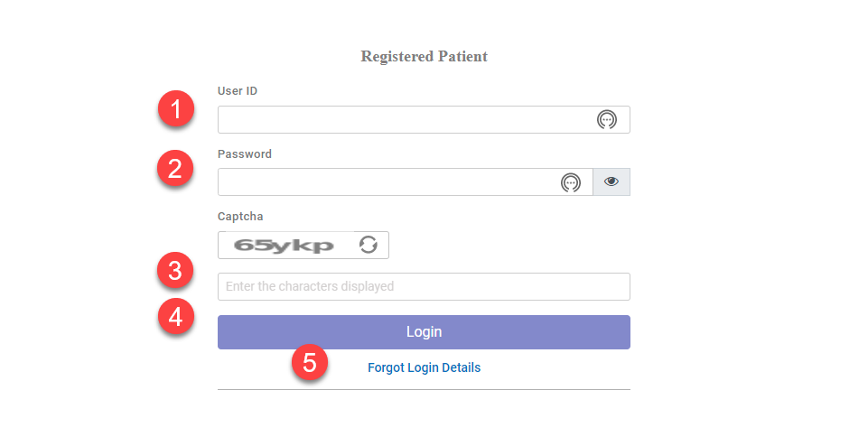Refresh the captcha image
868x446 pixels.
click(x=369, y=245)
